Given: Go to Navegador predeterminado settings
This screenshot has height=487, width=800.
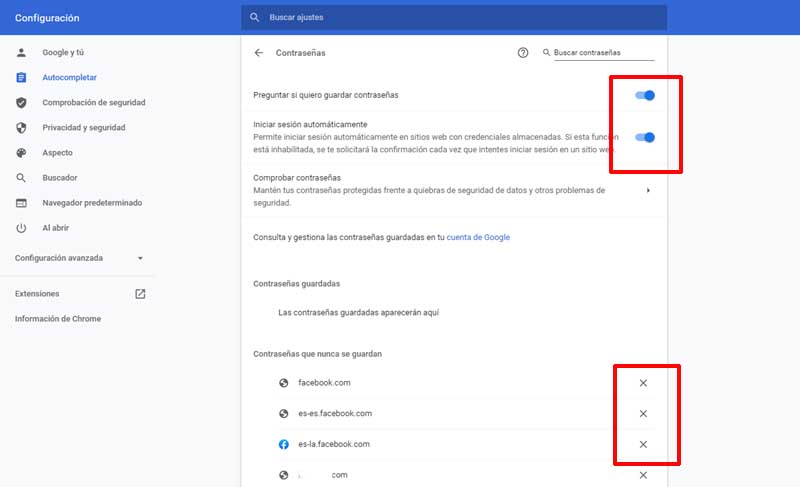Looking at the screenshot, I should (91, 203).
